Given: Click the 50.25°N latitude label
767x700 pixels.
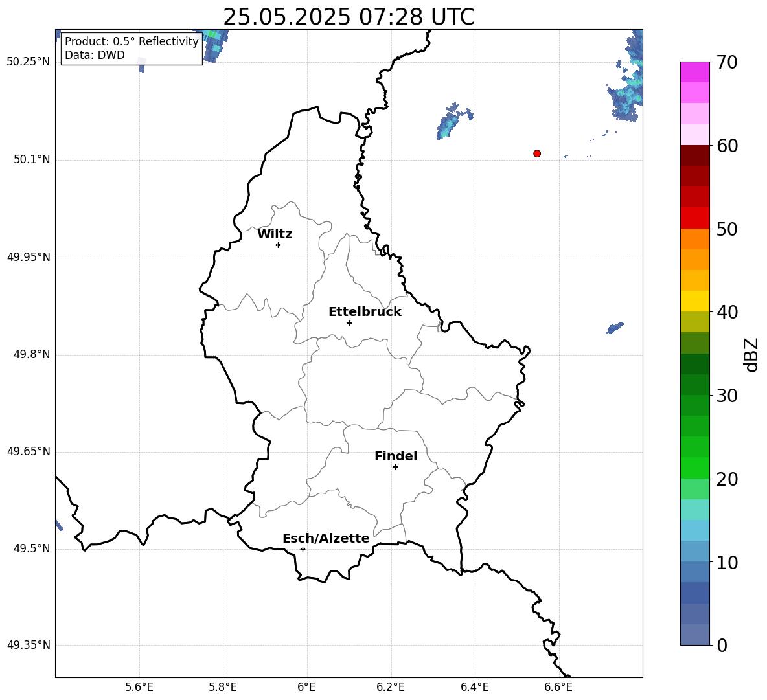Looking at the screenshot, I should point(29,62).
